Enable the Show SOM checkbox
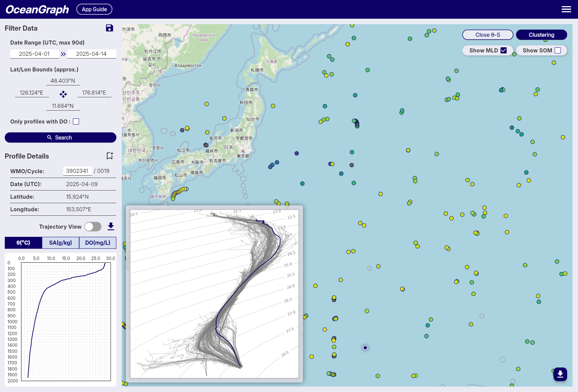This screenshot has width=578, height=392. pos(557,50)
